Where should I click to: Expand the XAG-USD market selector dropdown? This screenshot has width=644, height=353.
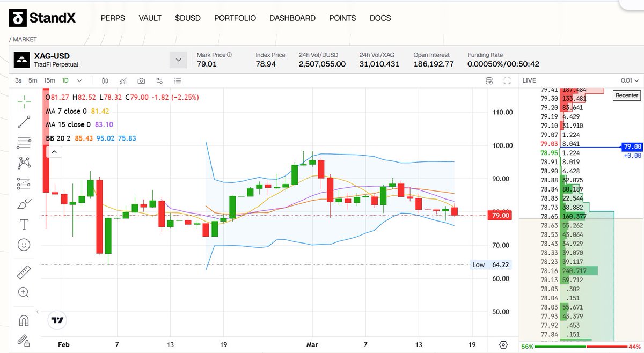pyautogui.click(x=178, y=60)
